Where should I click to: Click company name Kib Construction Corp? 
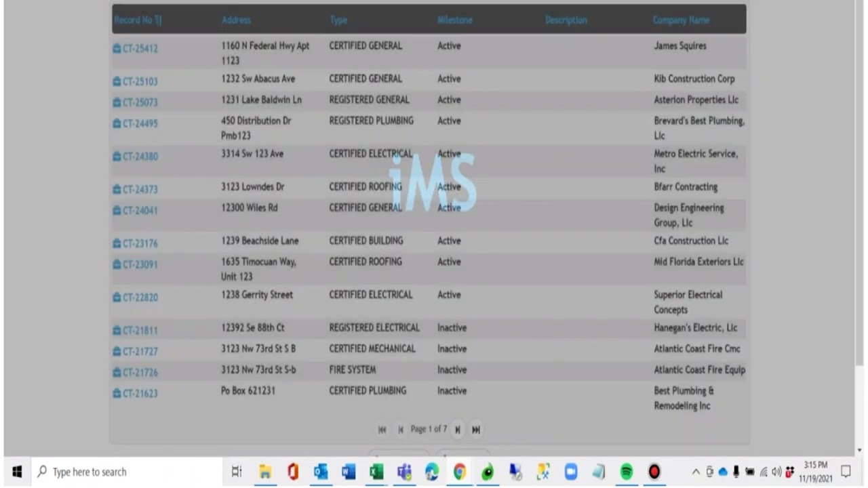[x=694, y=79]
